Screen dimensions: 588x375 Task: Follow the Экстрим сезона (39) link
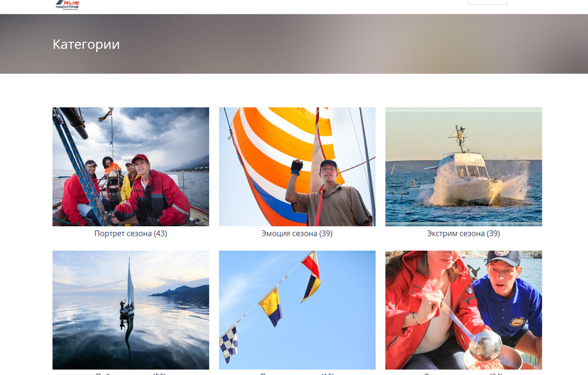point(464,233)
